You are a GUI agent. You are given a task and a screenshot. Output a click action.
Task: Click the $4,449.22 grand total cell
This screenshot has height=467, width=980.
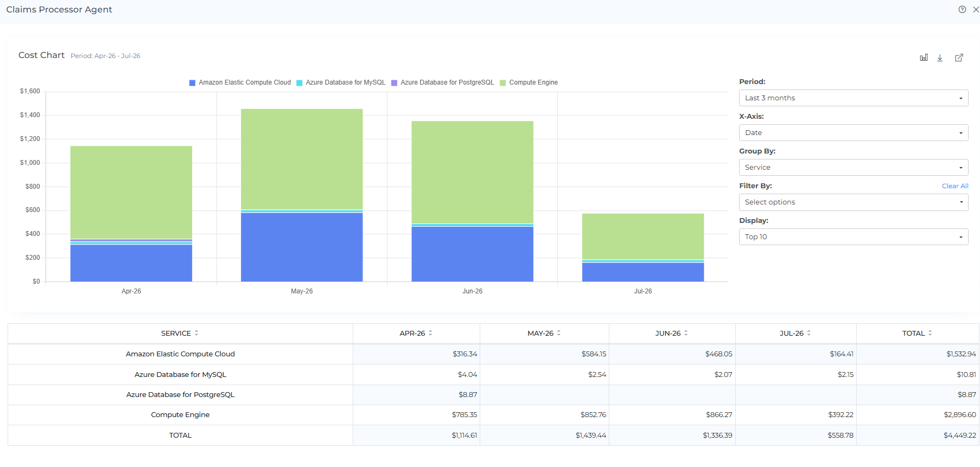[918, 436]
